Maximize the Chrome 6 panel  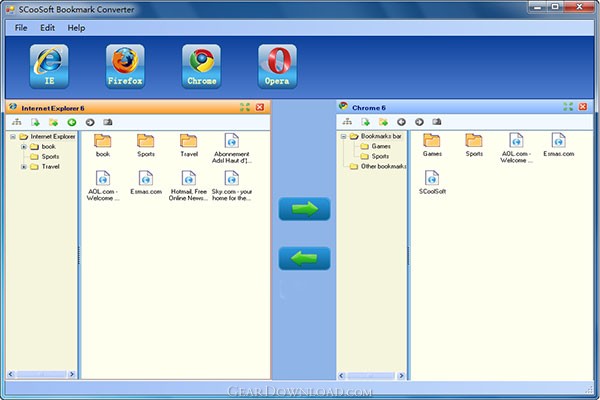pyautogui.click(x=568, y=107)
